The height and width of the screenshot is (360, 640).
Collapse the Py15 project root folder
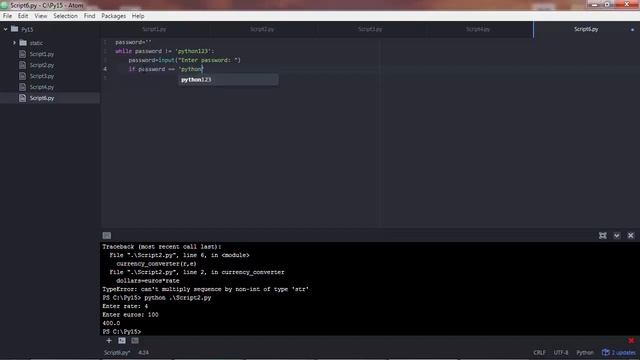(x=6, y=29)
